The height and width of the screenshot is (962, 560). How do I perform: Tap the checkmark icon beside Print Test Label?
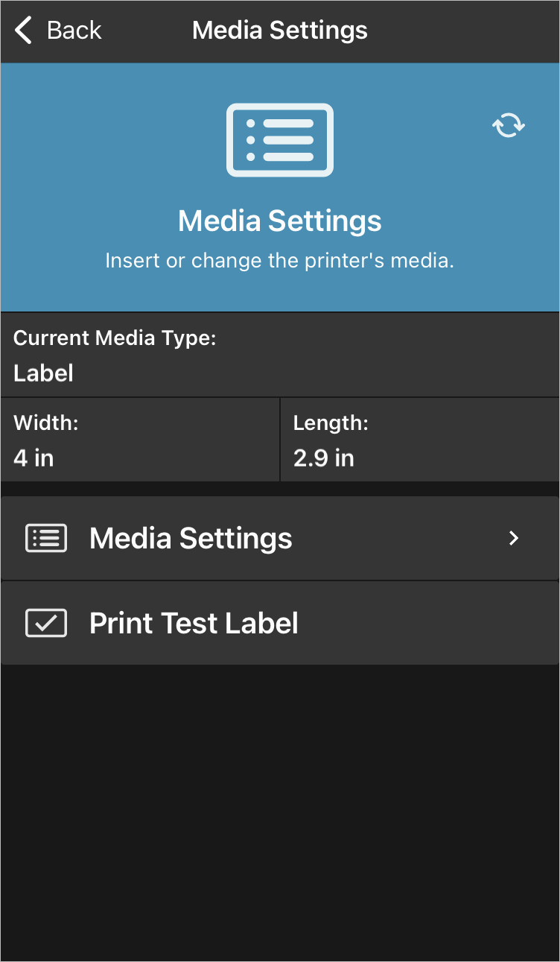coord(46,623)
